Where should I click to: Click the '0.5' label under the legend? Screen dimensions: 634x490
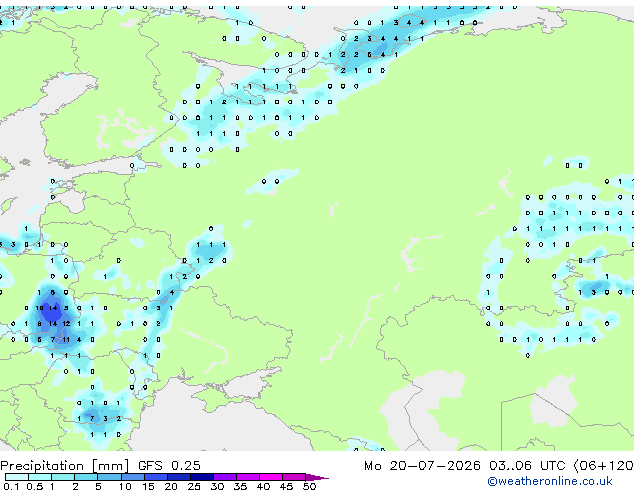click(34, 486)
